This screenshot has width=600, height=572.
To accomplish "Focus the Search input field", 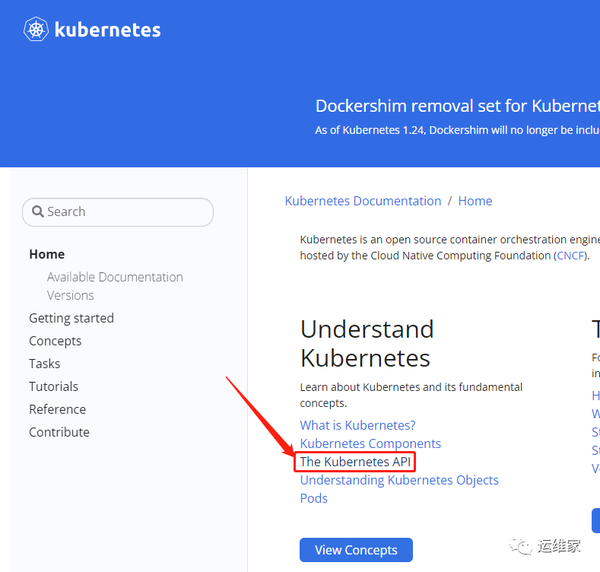I will tap(118, 212).
